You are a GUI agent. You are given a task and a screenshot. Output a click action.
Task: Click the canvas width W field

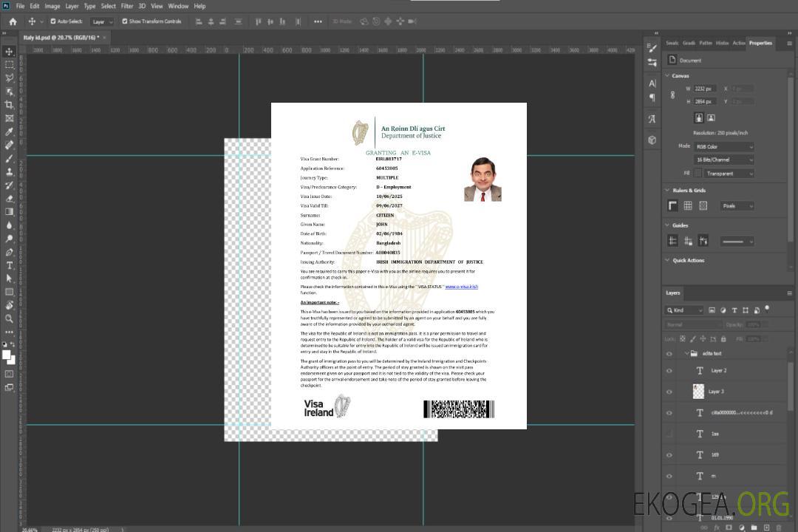click(705, 89)
